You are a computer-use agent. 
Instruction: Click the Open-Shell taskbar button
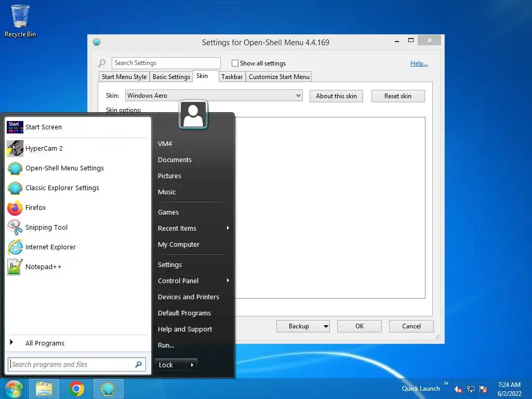coord(109,389)
